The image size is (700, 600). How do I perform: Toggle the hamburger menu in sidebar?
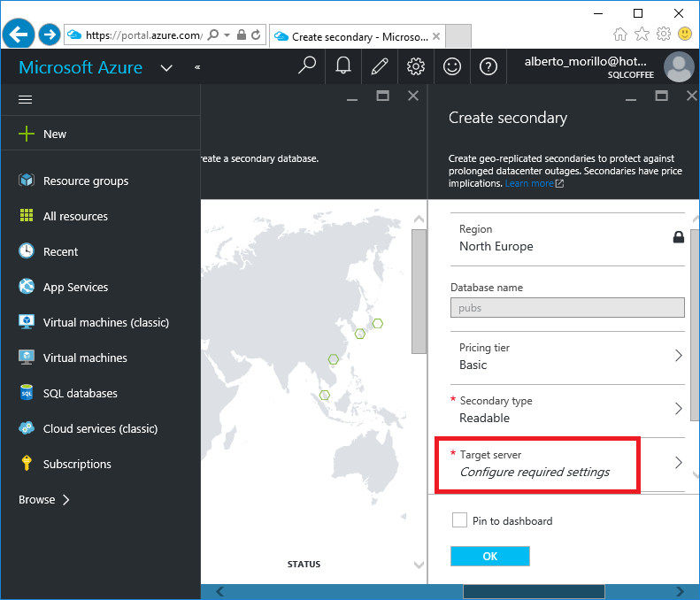coord(25,99)
